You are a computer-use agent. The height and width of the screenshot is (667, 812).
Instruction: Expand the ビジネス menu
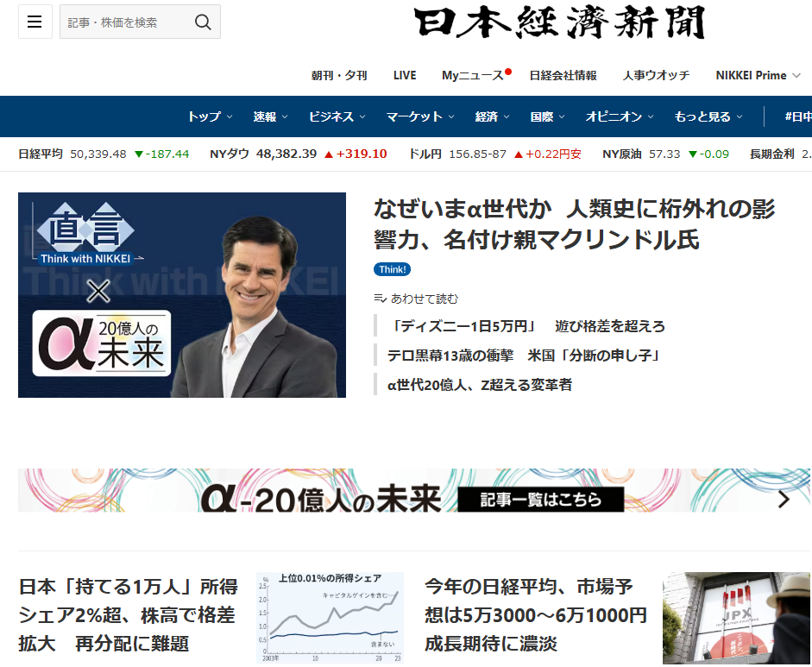point(337,116)
